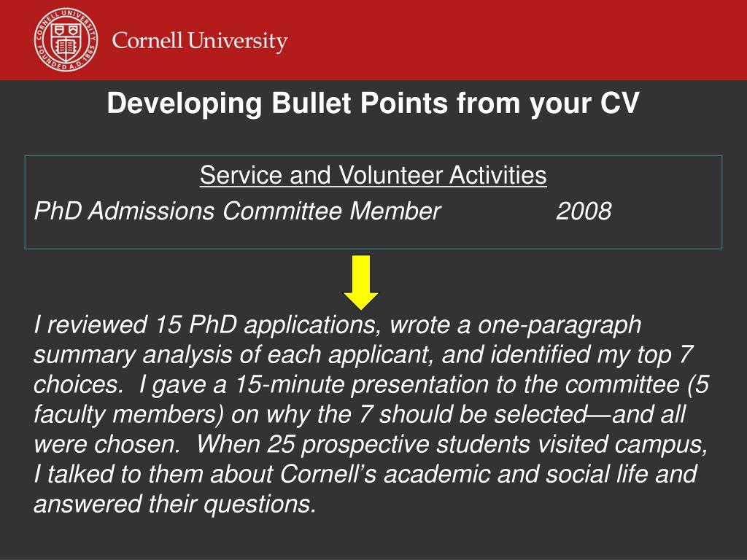Click the Cornell University seal logo
The height and width of the screenshot is (560, 747).
click(66, 40)
